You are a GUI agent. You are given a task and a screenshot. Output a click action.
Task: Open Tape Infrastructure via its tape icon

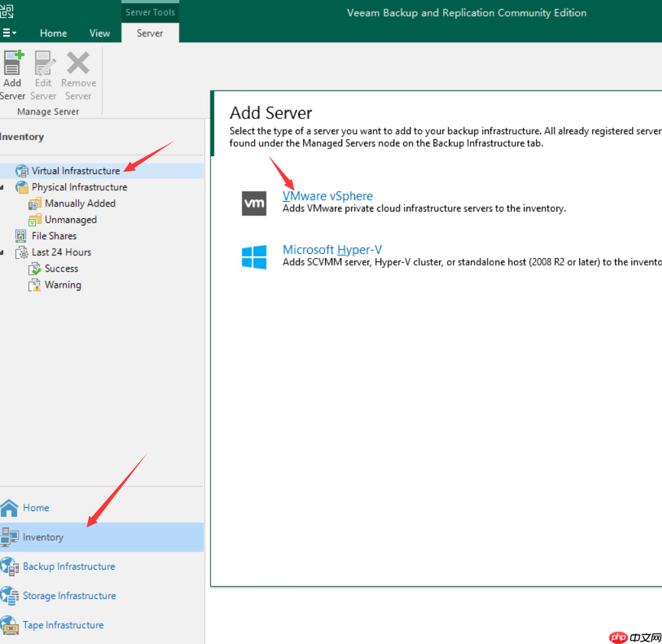[10, 625]
